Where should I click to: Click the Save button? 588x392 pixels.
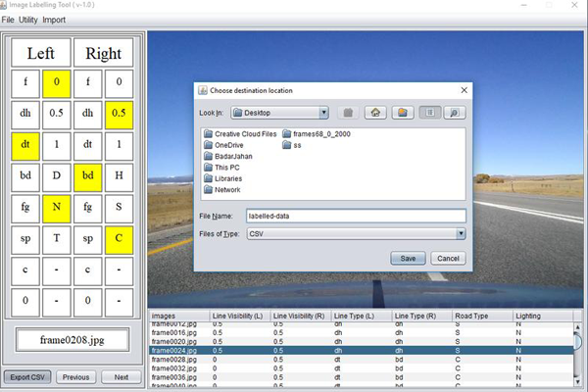coord(408,259)
